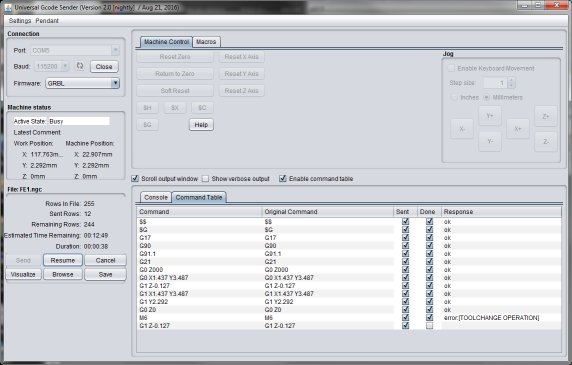
Task: Click the $C check mode button
Action: click(202, 108)
